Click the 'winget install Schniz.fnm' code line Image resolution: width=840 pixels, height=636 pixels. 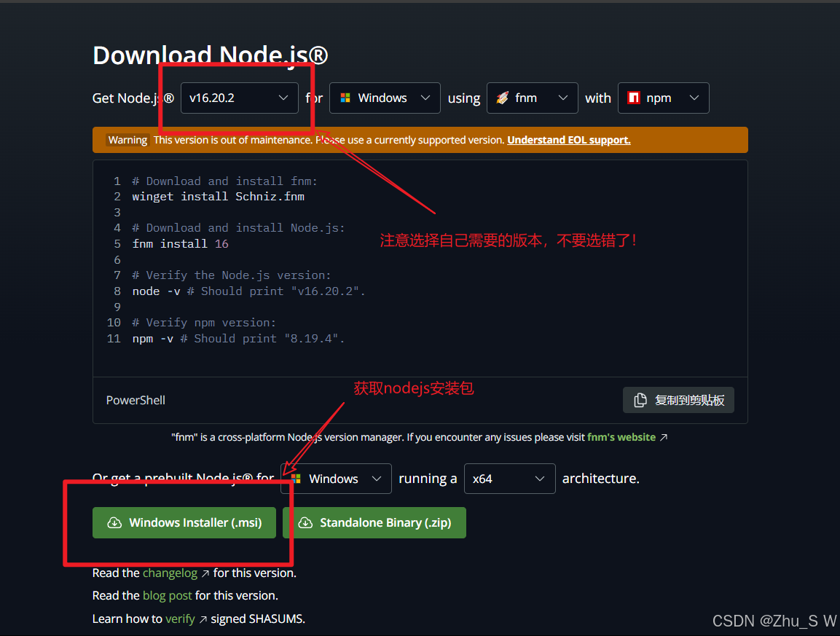[x=218, y=197]
